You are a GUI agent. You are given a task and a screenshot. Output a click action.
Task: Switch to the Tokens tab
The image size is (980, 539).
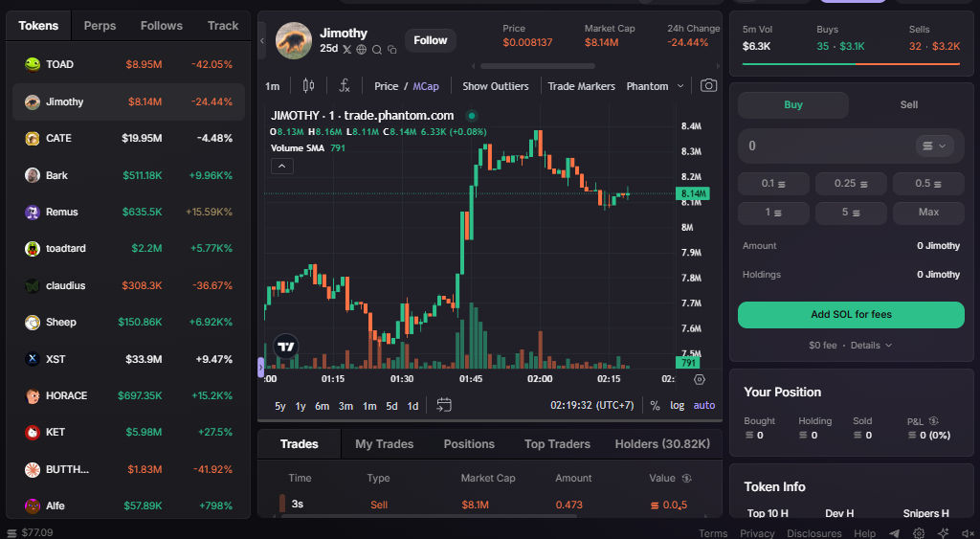(x=38, y=26)
